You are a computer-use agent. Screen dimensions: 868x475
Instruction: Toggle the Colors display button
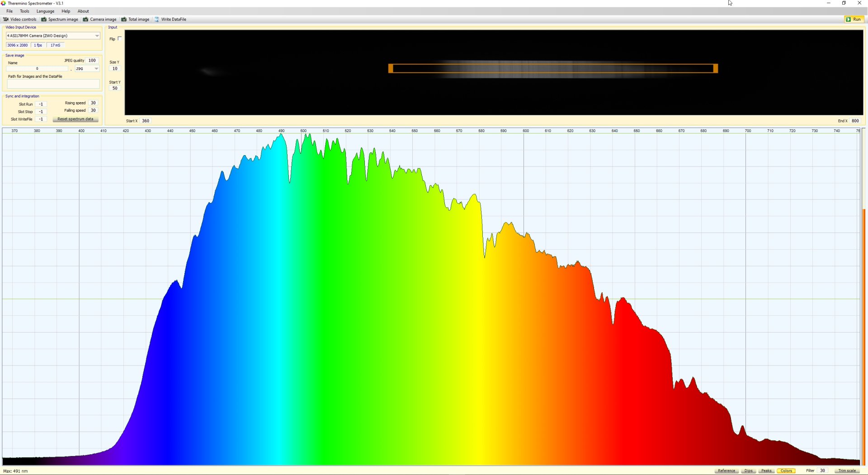coord(786,470)
